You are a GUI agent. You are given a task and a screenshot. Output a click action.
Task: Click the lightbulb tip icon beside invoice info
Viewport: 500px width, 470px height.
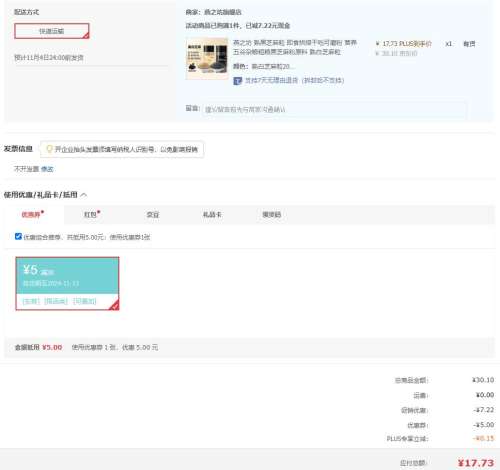click(49, 149)
